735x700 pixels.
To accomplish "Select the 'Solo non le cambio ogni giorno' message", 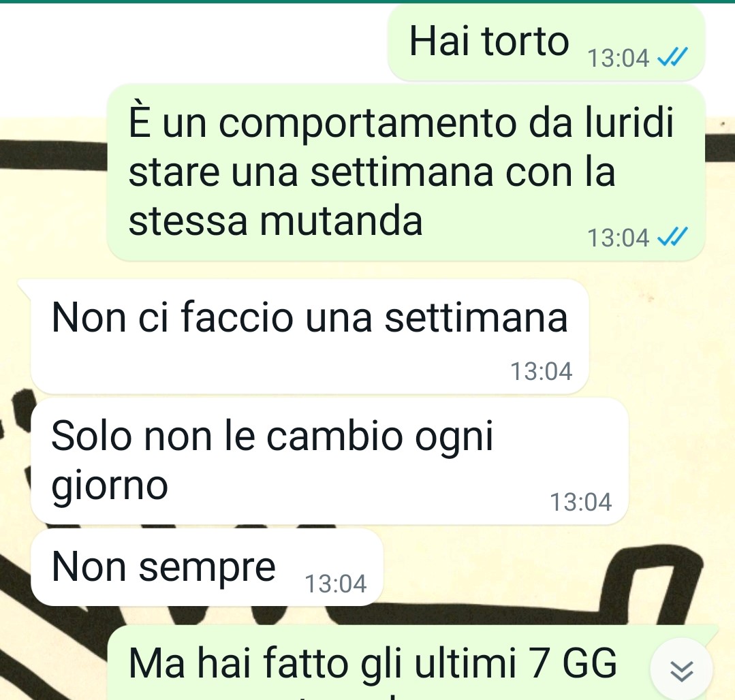I will (329, 461).
